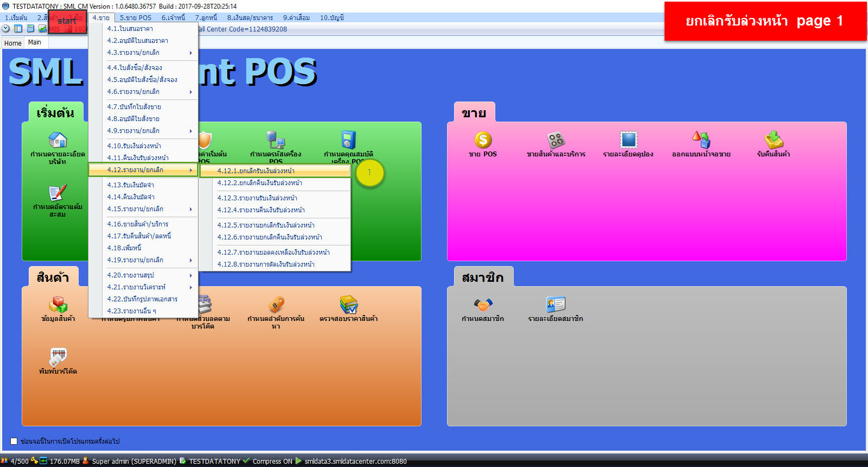Open the 7.ลูกหนี้ menu
This screenshot has width=868, height=467.
[206, 18]
